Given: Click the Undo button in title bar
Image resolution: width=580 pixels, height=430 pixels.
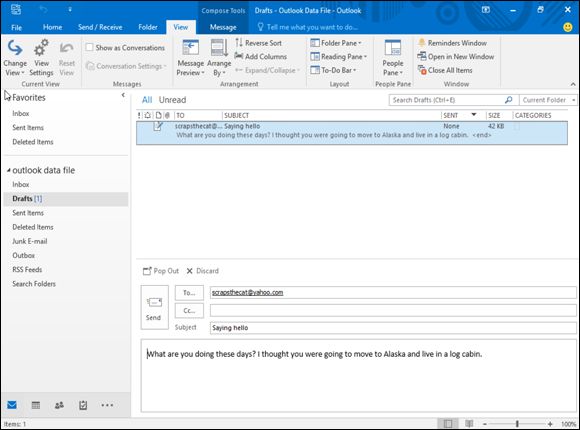Looking at the screenshot, I should pyautogui.click(x=44, y=10).
